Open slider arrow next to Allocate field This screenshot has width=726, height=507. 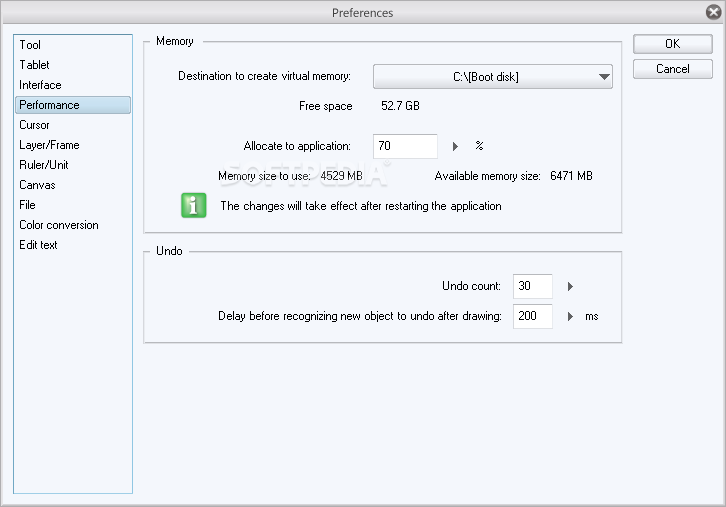click(x=455, y=146)
